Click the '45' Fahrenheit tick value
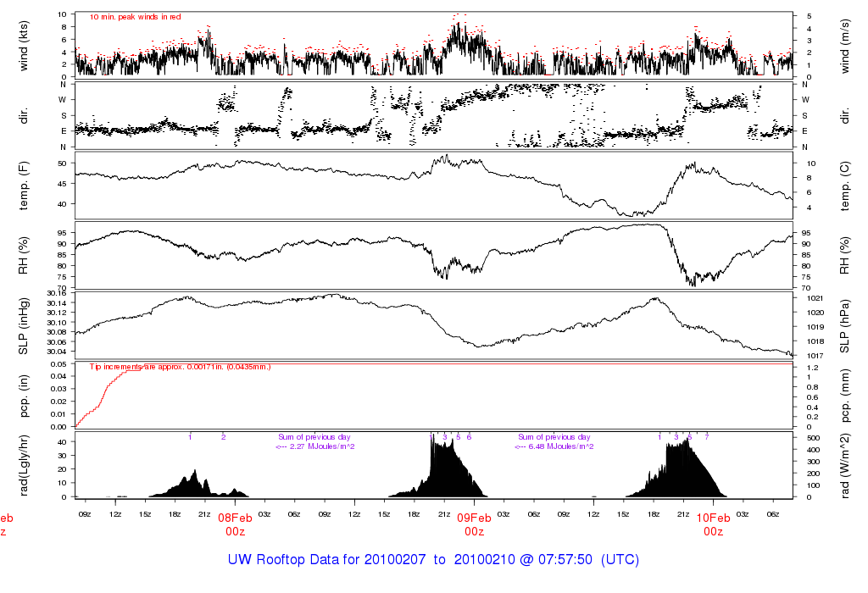Image resolution: width=868 pixels, height=593 pixels. (x=62, y=184)
